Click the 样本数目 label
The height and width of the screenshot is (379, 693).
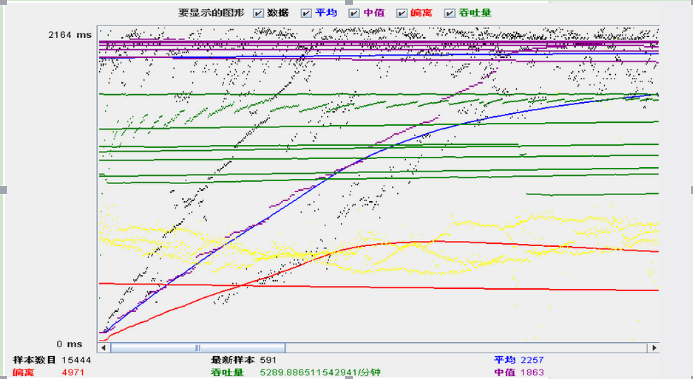(34, 360)
